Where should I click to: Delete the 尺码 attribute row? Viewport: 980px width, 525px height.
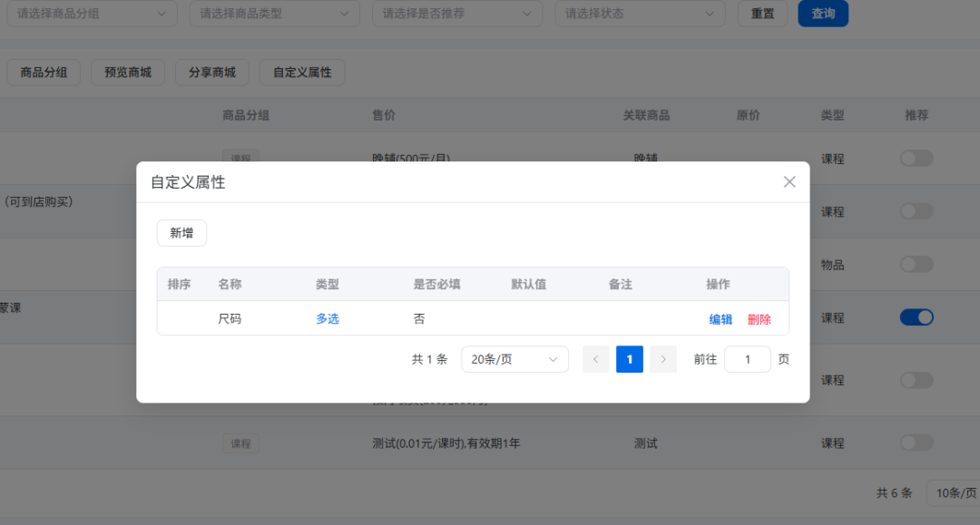click(759, 319)
